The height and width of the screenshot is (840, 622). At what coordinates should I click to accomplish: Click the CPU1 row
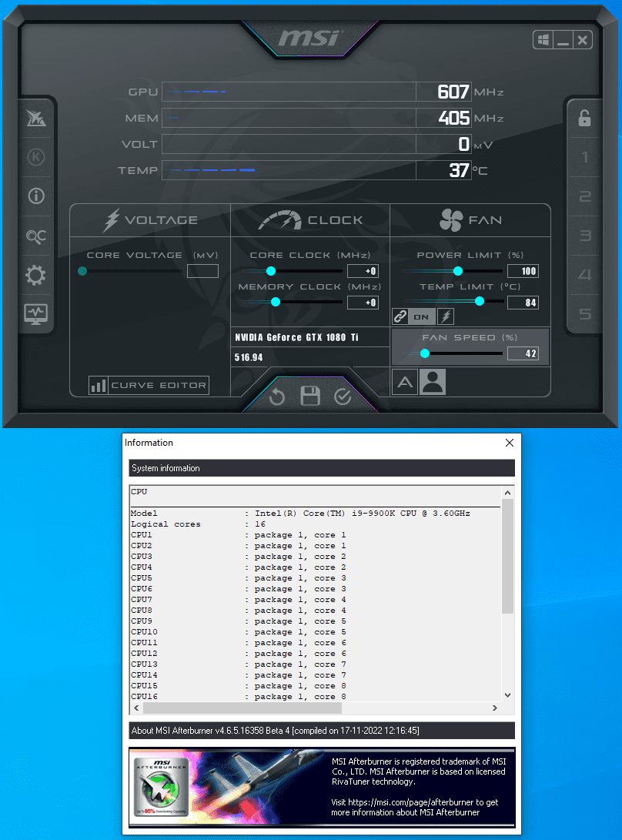point(239,534)
